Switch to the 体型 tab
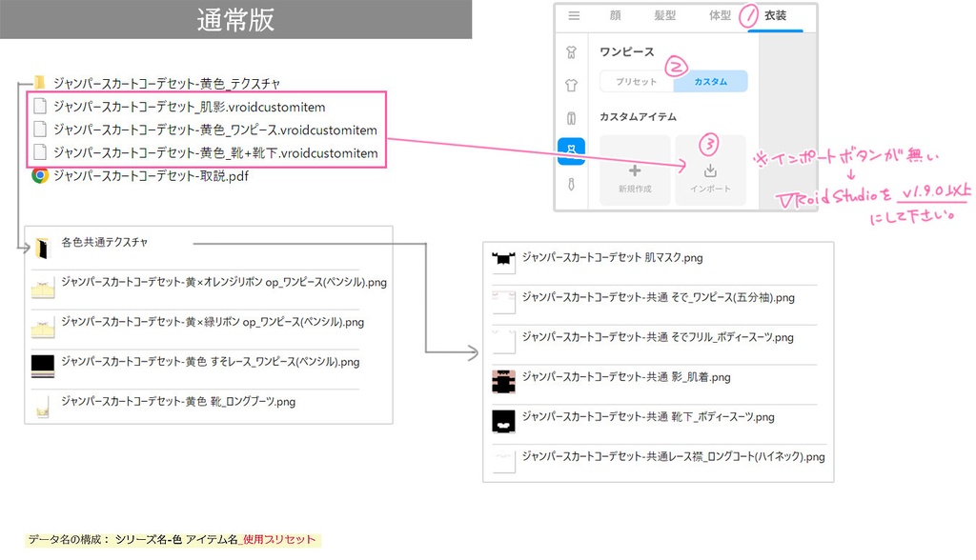 pos(720,15)
